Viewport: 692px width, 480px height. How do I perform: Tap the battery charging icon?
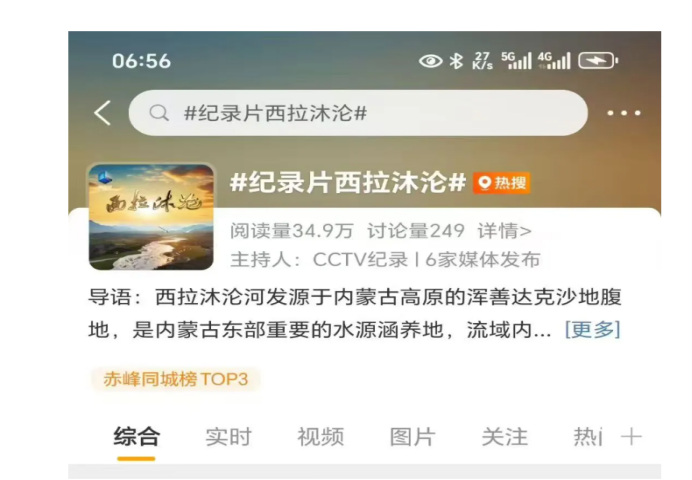pyautogui.click(x=598, y=60)
